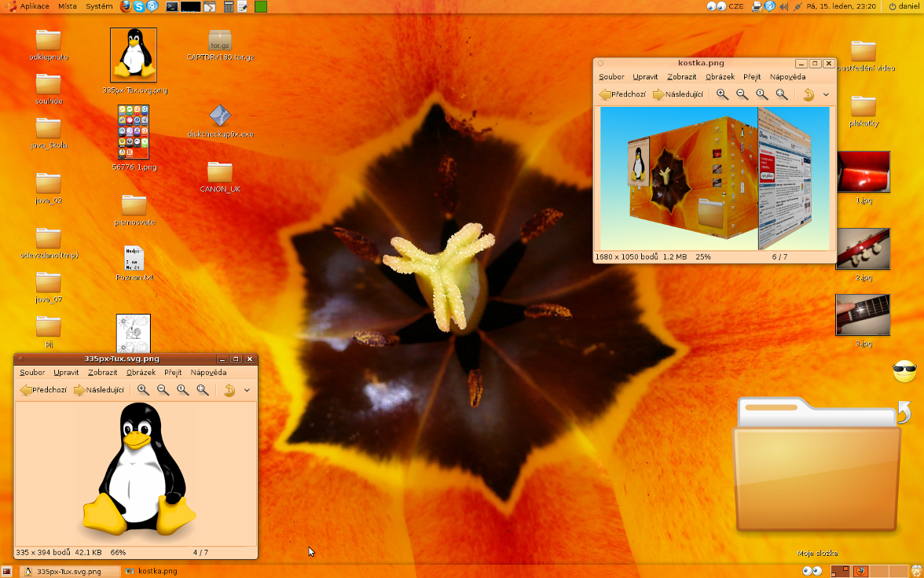The image size is (924, 578).
Task: Click the show desktop button in bottom-left
Action: click(x=6, y=571)
